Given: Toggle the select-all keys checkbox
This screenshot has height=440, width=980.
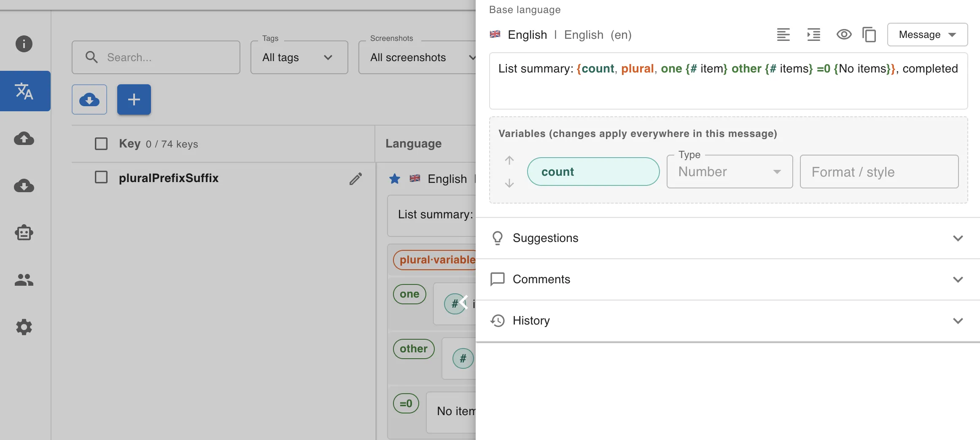Looking at the screenshot, I should [x=101, y=144].
